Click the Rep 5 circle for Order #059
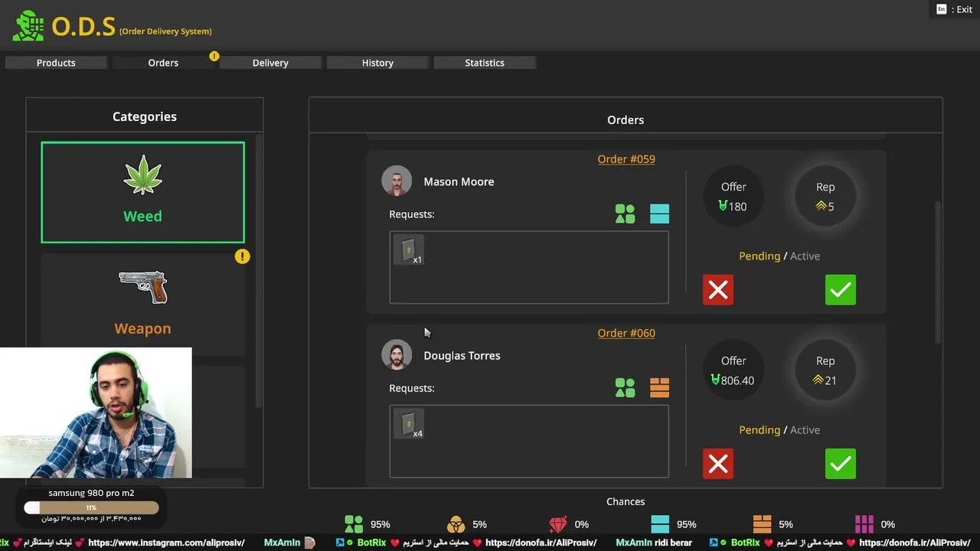The height and width of the screenshot is (551, 980). [825, 197]
